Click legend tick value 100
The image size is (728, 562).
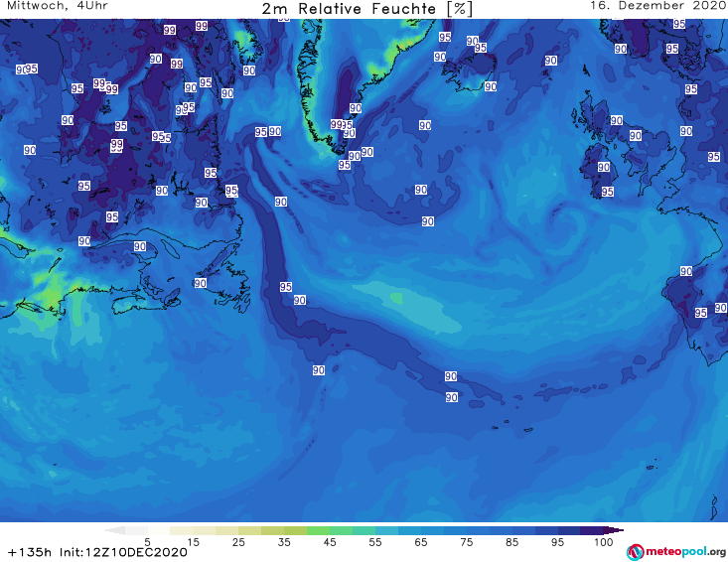(604, 542)
